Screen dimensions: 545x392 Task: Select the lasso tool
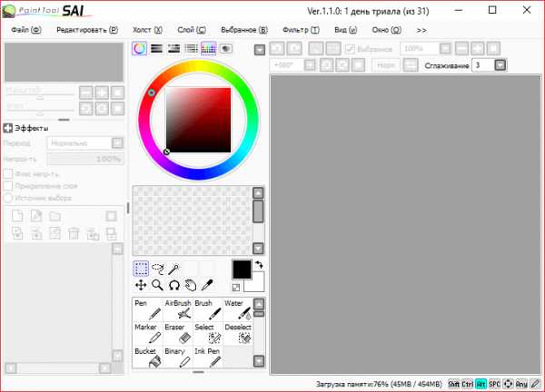(x=157, y=269)
